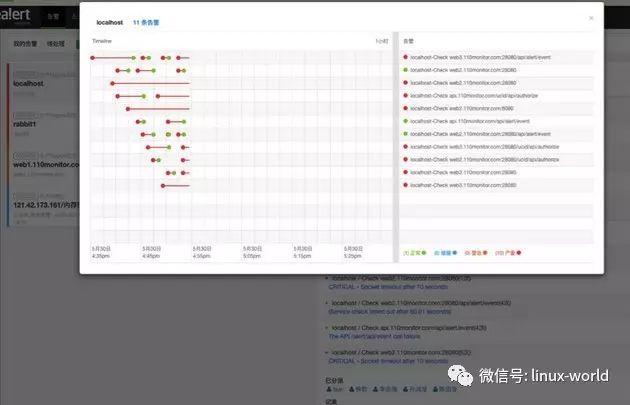Open the '11 条告警' link in dialog header
The height and width of the screenshot is (405, 630).
click(x=146, y=22)
